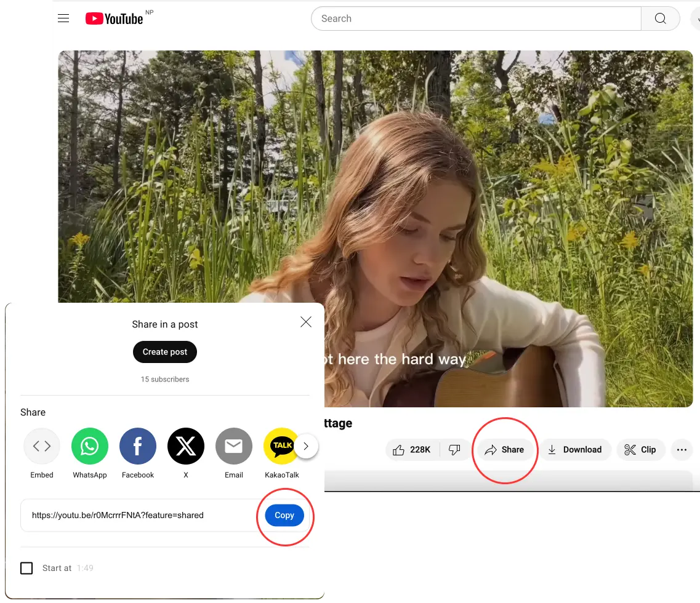Open the hamburger guide menu

click(63, 18)
